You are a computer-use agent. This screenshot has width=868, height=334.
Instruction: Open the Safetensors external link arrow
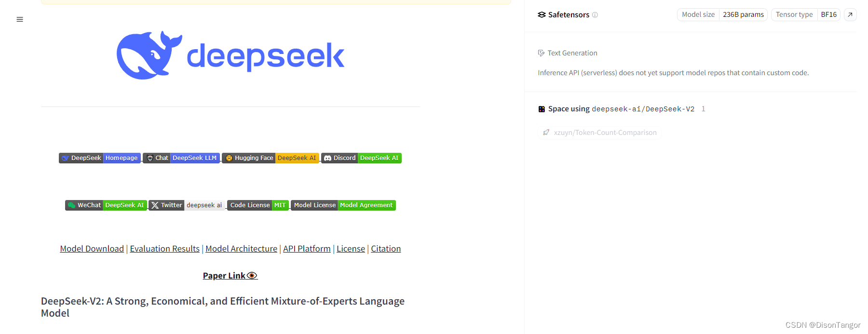tap(850, 14)
